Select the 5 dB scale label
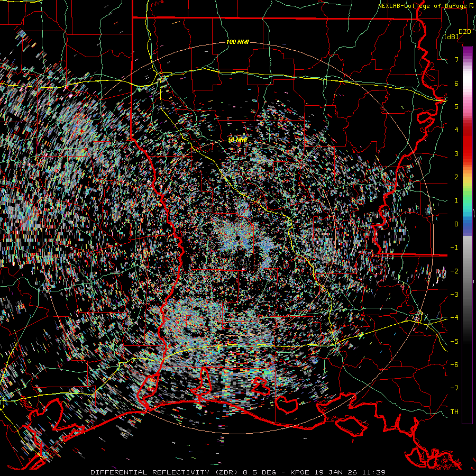476x476 pixels. (456, 106)
